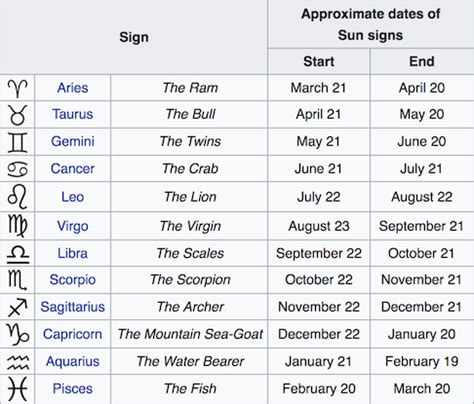Open the Capricorn link
474x404 pixels.
pyautogui.click(x=73, y=334)
